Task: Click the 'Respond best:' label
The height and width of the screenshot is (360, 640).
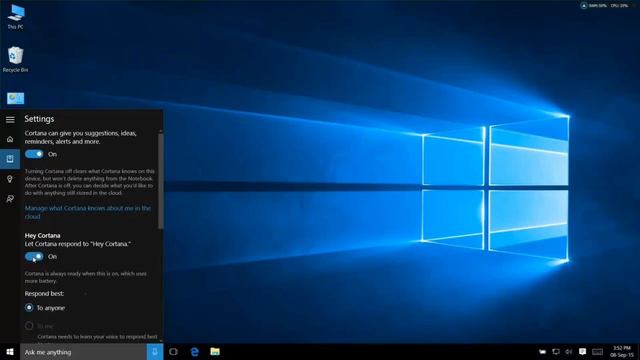Action: 44,293
